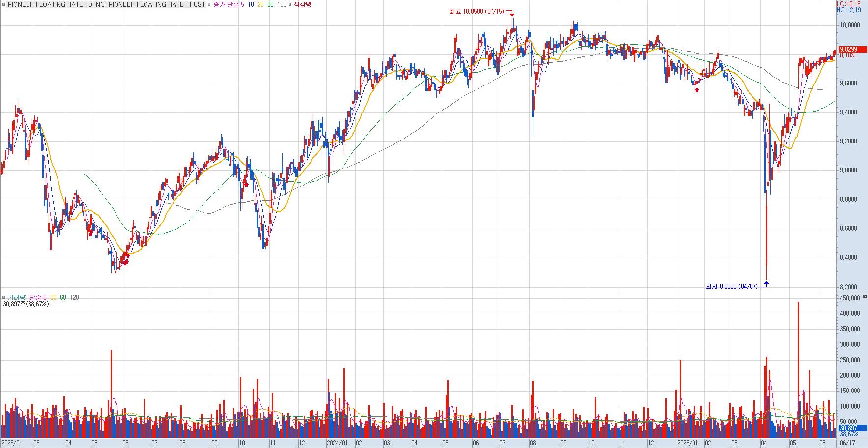This screenshot has width=868, height=448.
Task: Click the 0.10% change value on the price axis
Action: point(847,56)
